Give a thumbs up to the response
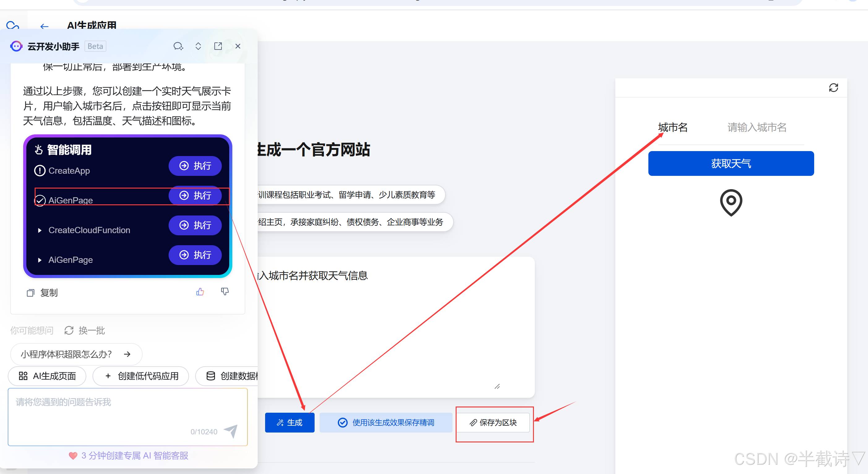This screenshot has height=474, width=868. (200, 292)
